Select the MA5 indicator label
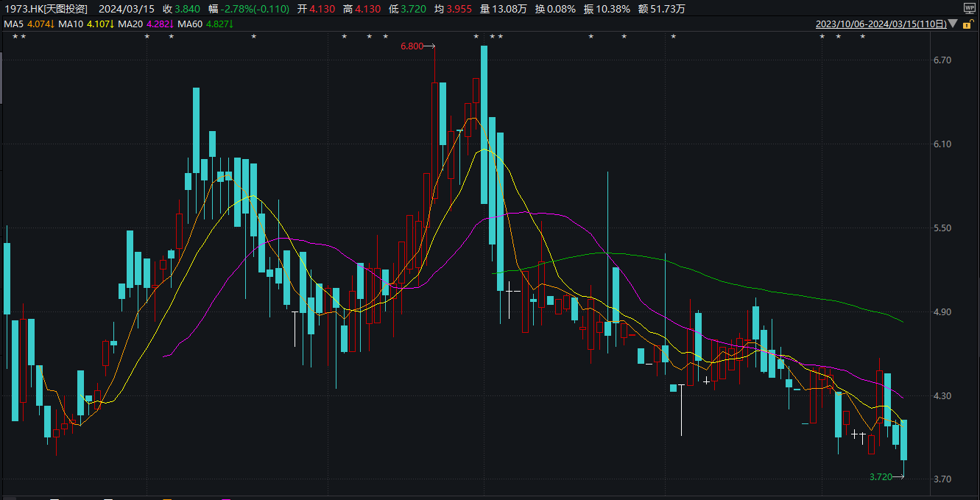Screen dimensions: 980x500 click(14, 24)
